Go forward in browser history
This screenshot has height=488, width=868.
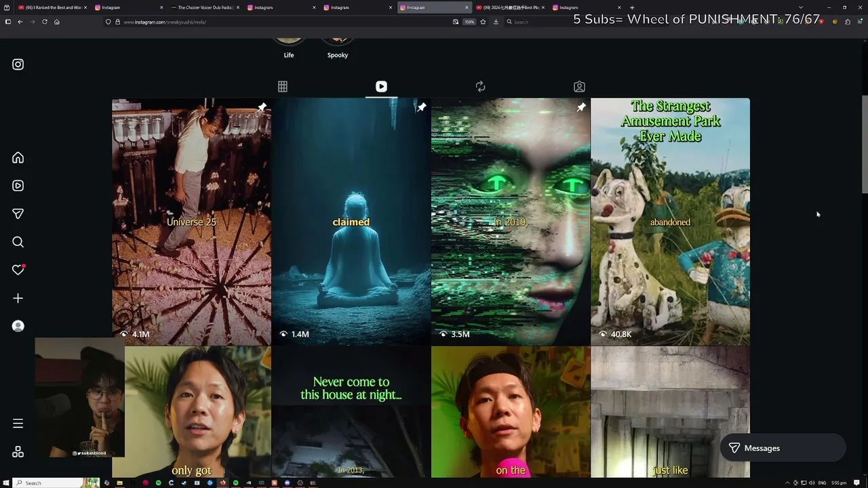click(x=33, y=22)
